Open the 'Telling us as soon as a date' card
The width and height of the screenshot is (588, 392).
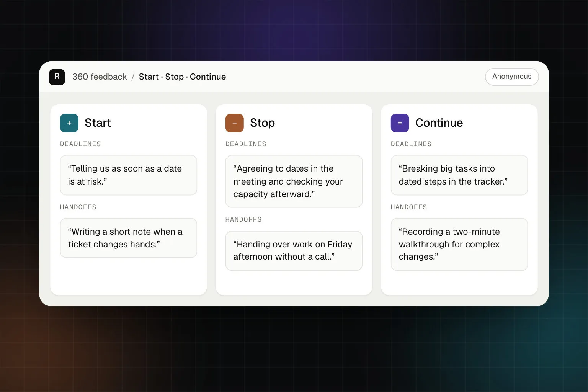[129, 175]
